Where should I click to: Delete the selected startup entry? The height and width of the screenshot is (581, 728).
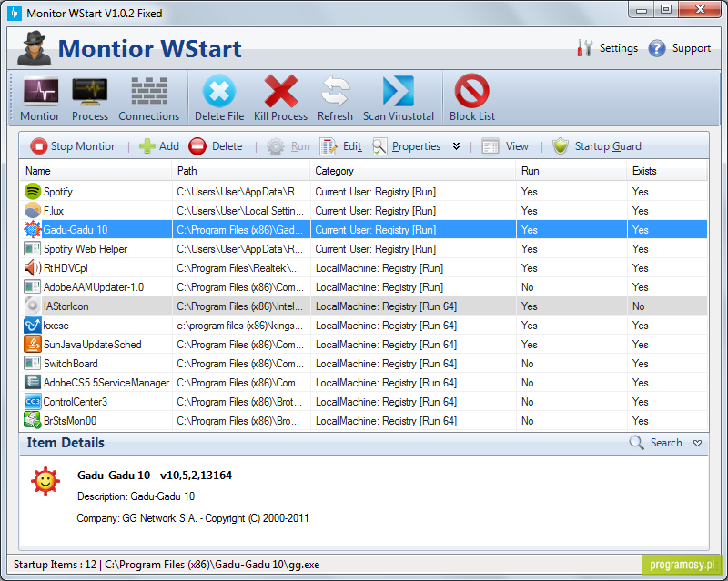[216, 146]
